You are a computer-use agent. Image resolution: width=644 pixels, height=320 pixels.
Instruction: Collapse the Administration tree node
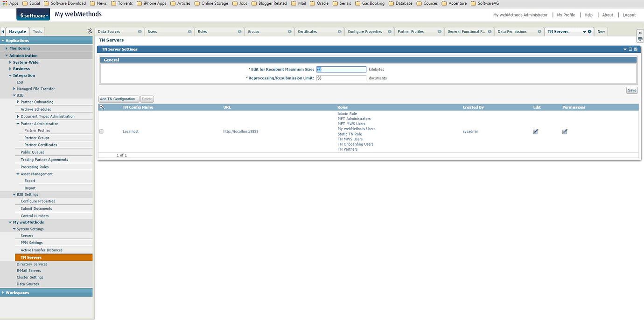click(x=7, y=56)
